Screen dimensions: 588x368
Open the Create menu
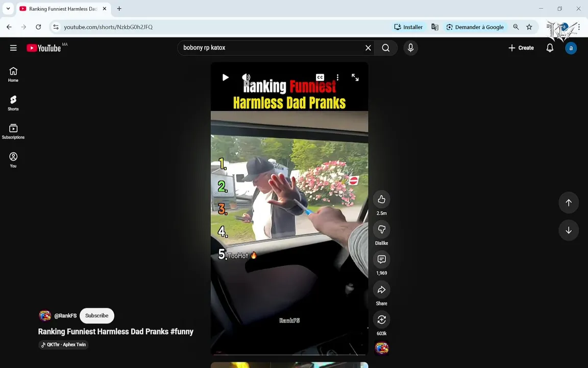521,48
